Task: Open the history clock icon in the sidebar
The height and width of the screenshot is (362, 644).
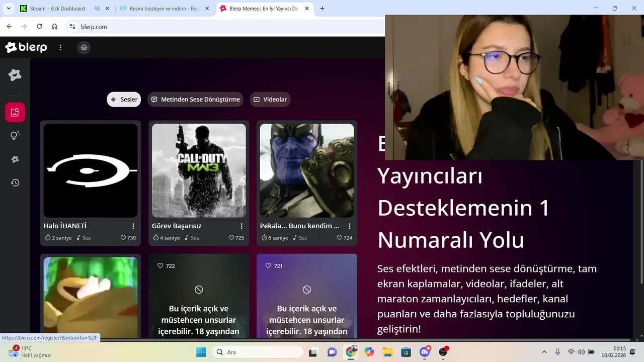Action: coord(15,183)
